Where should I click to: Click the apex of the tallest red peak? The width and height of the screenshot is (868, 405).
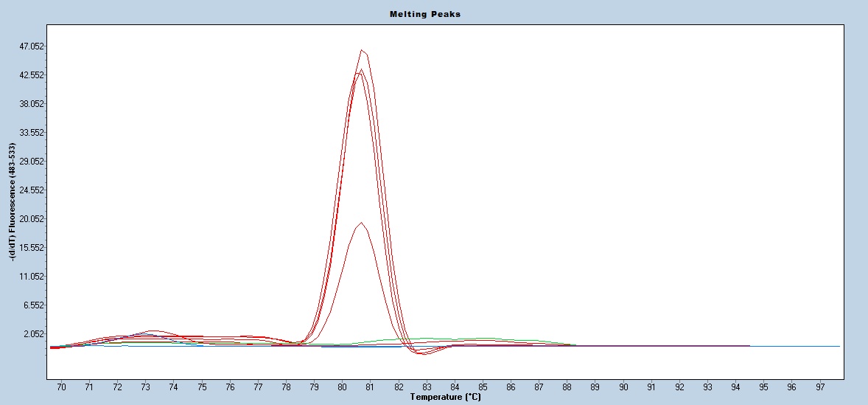363,50
